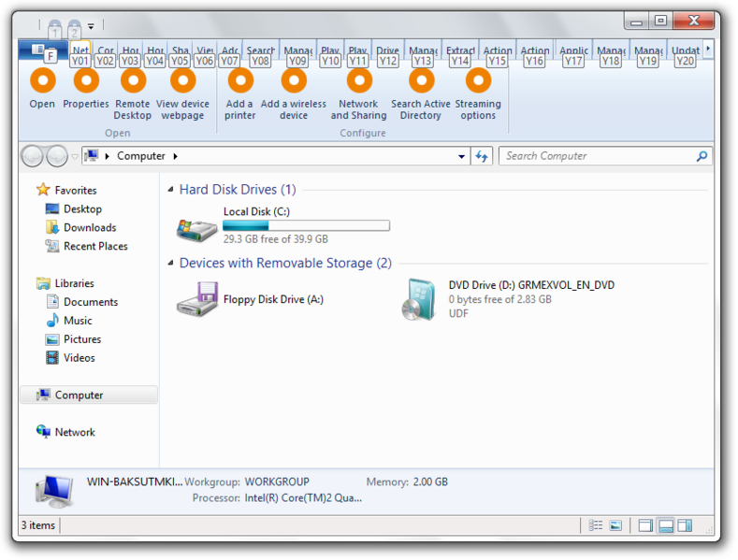738x560 pixels.
Task: Click the Open ribbon button
Action: point(42,90)
